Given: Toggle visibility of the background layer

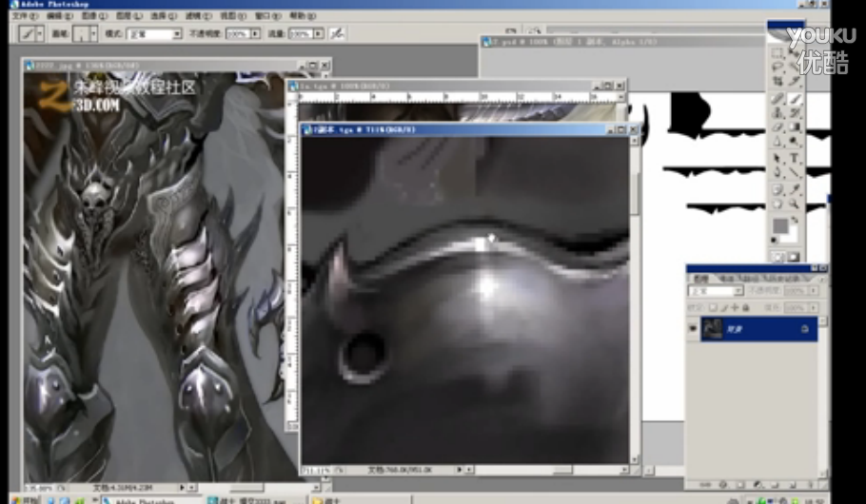Looking at the screenshot, I should (x=693, y=329).
